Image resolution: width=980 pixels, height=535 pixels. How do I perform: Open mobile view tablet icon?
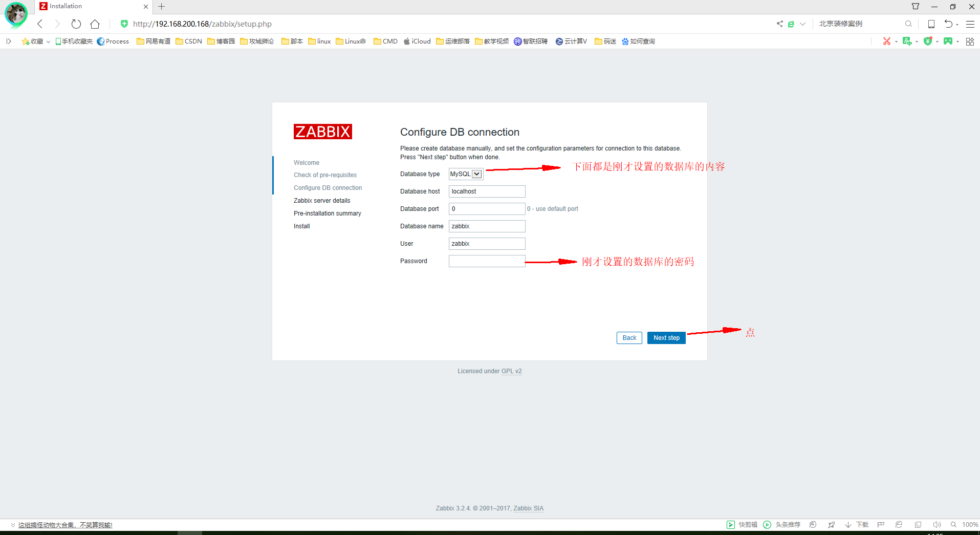click(931, 24)
